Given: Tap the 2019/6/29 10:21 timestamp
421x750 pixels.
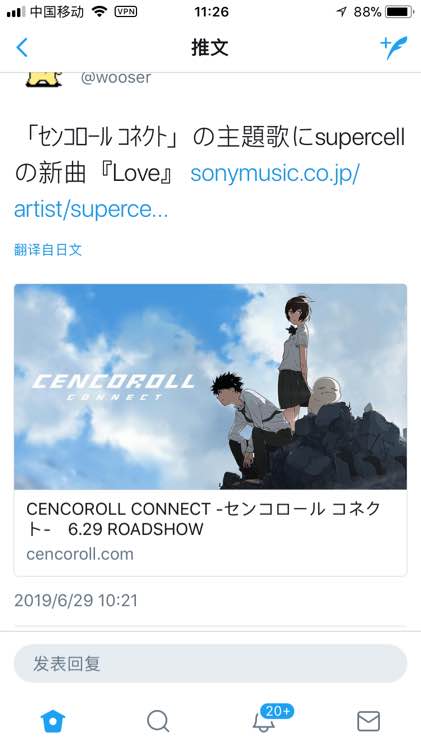Looking at the screenshot, I should pos(76,600).
